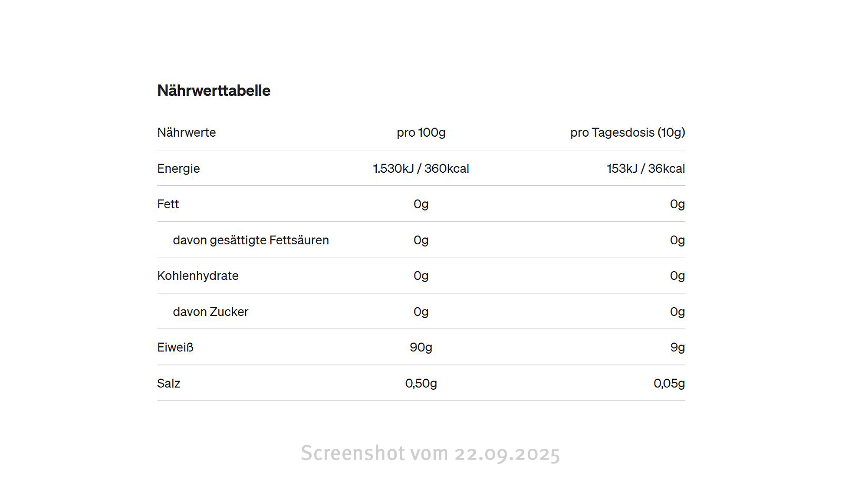Click the 90g Eiweiß value

coord(421,347)
